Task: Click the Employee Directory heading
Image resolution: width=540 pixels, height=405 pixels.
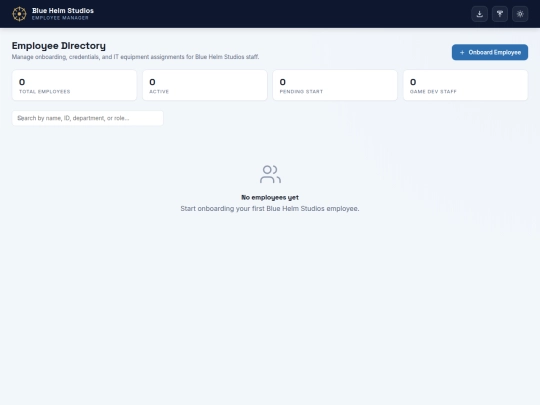Action: pyautogui.click(x=59, y=46)
